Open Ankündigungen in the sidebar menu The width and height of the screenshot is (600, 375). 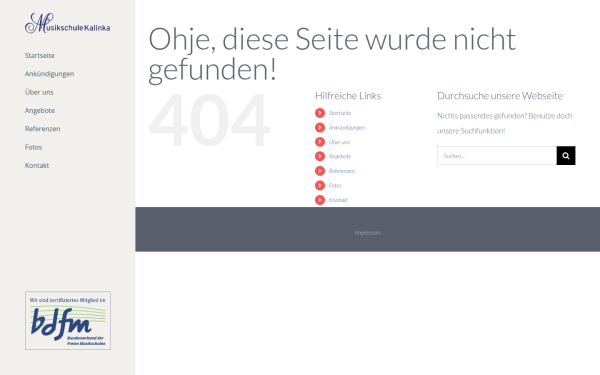pos(49,74)
